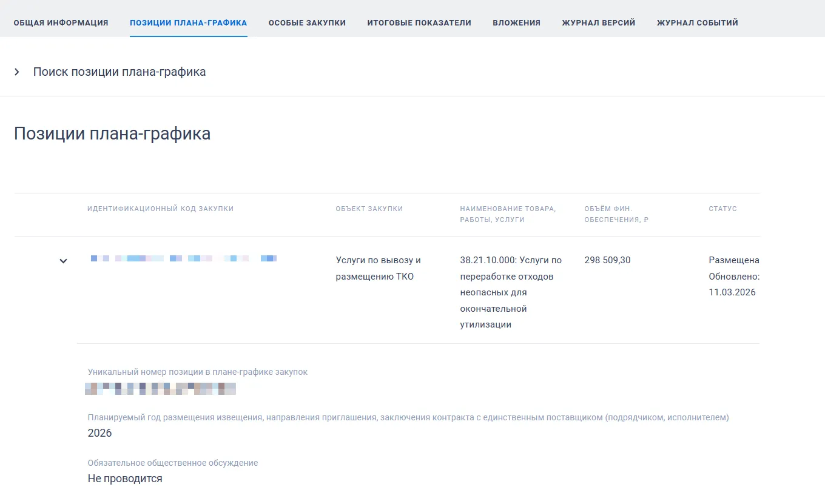
Task: Click the planned year value 2026
Action: 100,433
